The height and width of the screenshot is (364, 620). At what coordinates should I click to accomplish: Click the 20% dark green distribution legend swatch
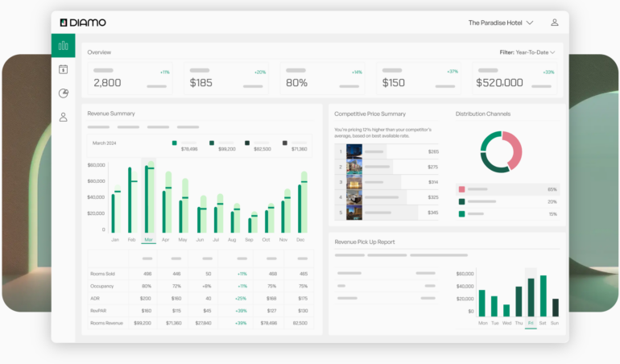click(x=461, y=201)
